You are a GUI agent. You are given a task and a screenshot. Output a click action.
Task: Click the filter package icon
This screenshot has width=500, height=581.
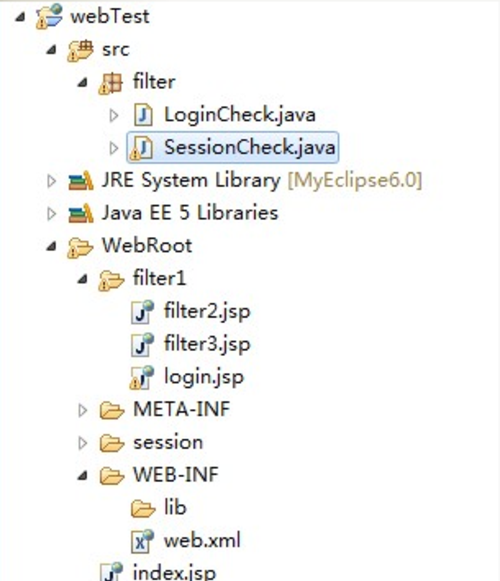pos(110,83)
